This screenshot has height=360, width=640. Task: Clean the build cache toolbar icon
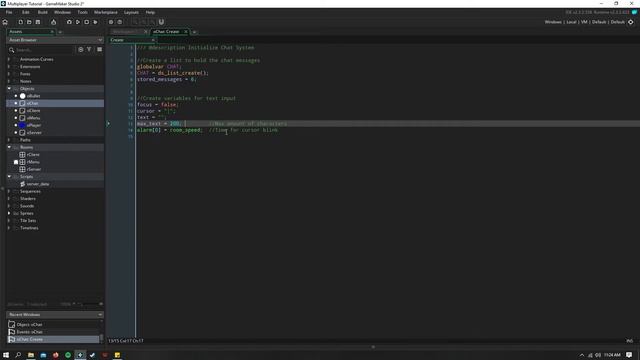pyautogui.click(x=95, y=22)
